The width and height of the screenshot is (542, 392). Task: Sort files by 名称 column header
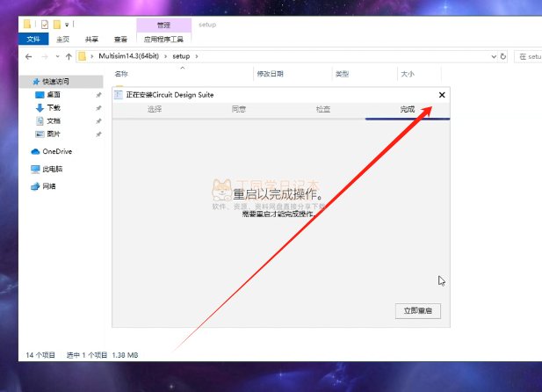click(121, 75)
